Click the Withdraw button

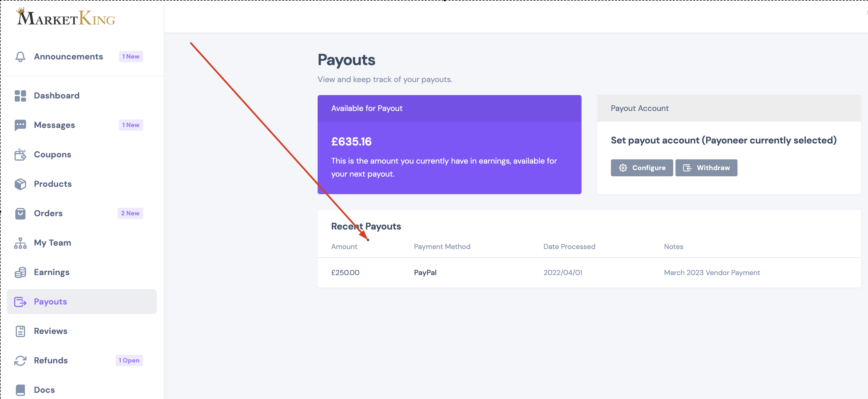[x=706, y=168]
